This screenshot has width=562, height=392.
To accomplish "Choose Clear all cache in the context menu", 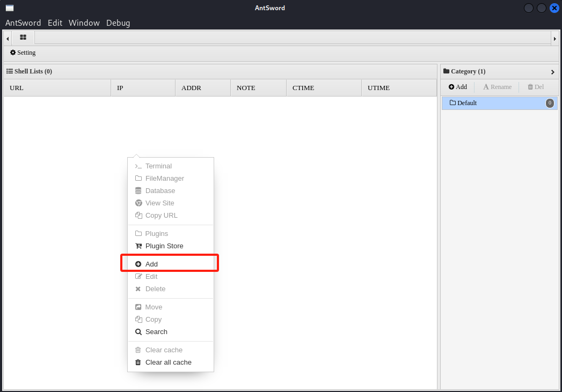I will 171,363.
